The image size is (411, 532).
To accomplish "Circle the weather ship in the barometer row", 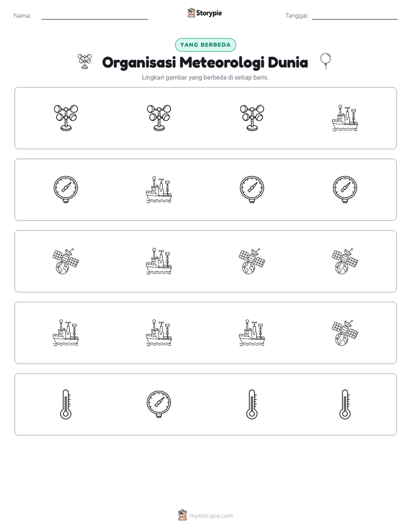I will (159, 189).
